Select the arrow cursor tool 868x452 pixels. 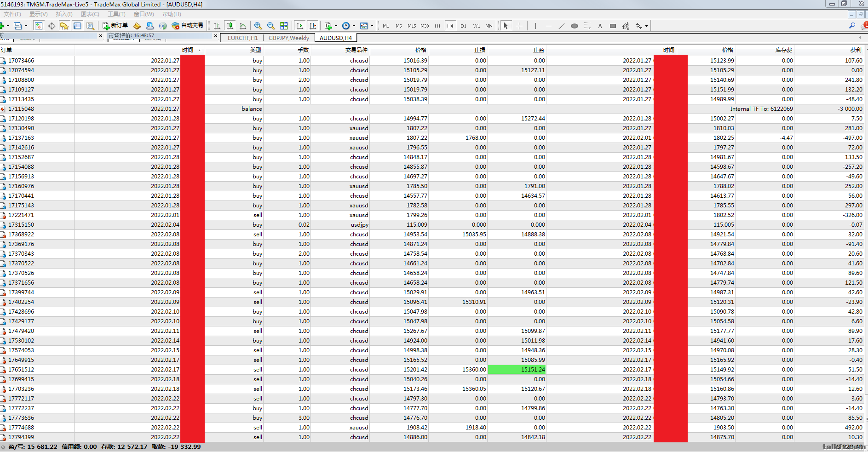[x=506, y=26]
